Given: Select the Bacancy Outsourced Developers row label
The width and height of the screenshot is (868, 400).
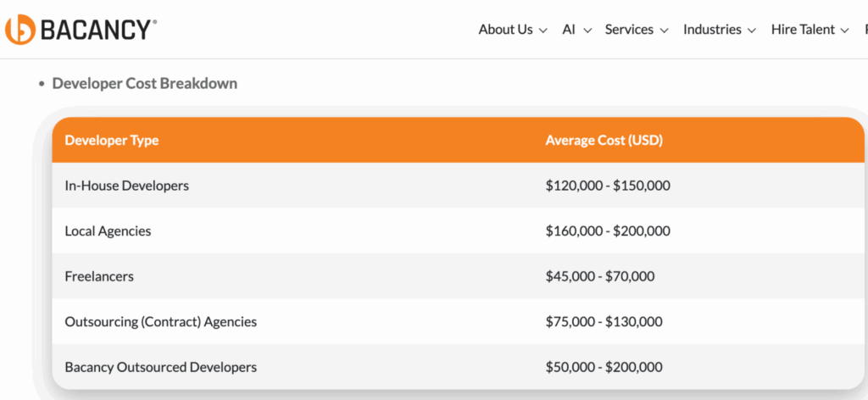Looking at the screenshot, I should (160, 367).
